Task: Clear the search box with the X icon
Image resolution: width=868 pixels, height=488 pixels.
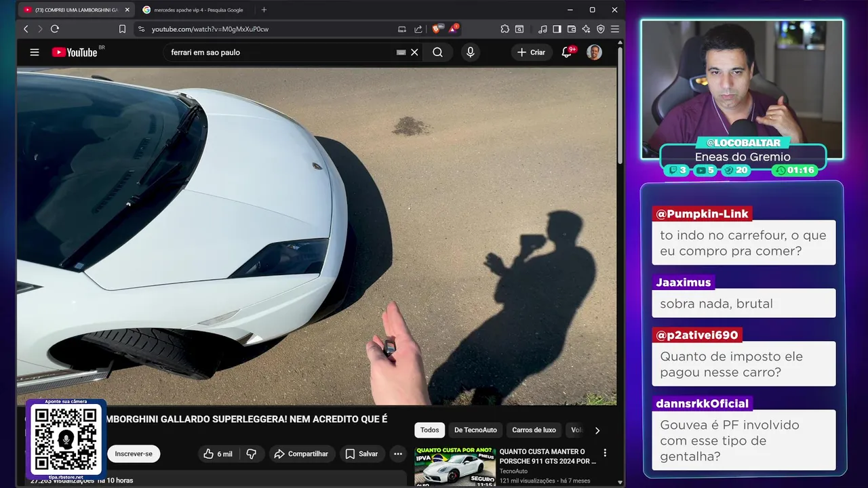Action: [x=414, y=52]
